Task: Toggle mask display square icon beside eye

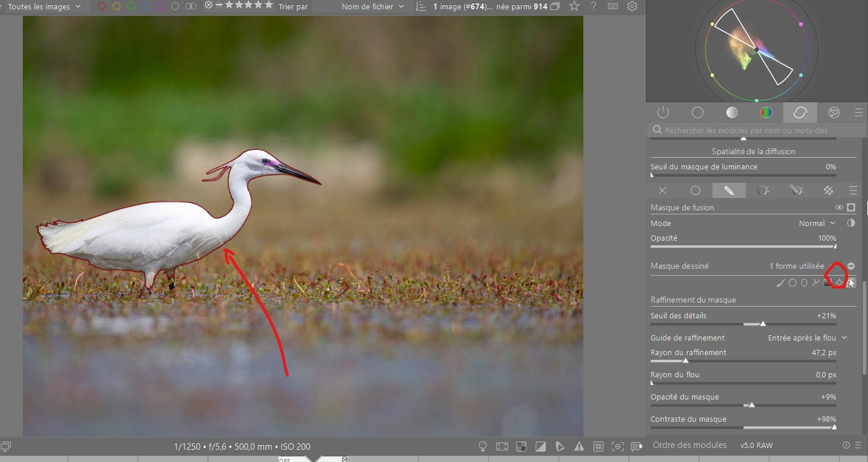Action: pos(851,207)
